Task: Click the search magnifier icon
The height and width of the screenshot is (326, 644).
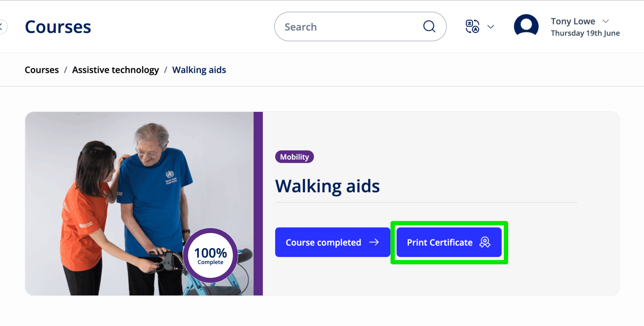Action: 429,26
